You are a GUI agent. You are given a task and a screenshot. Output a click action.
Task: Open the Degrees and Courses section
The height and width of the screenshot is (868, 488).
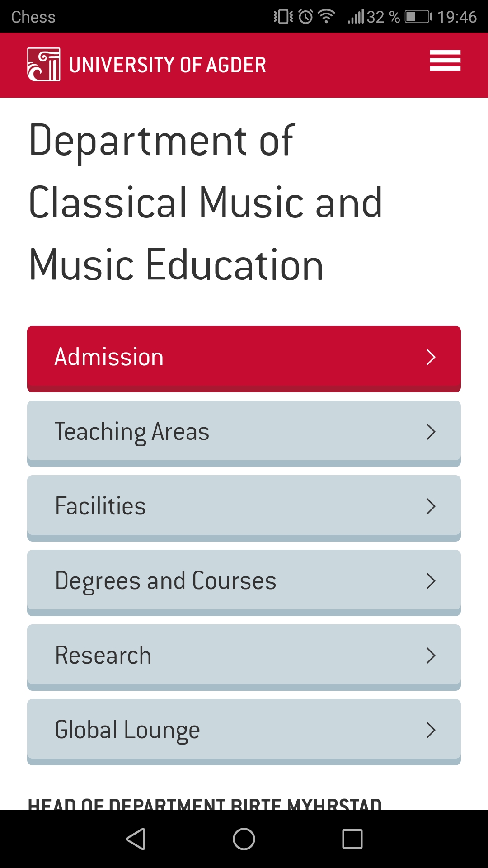[244, 581]
